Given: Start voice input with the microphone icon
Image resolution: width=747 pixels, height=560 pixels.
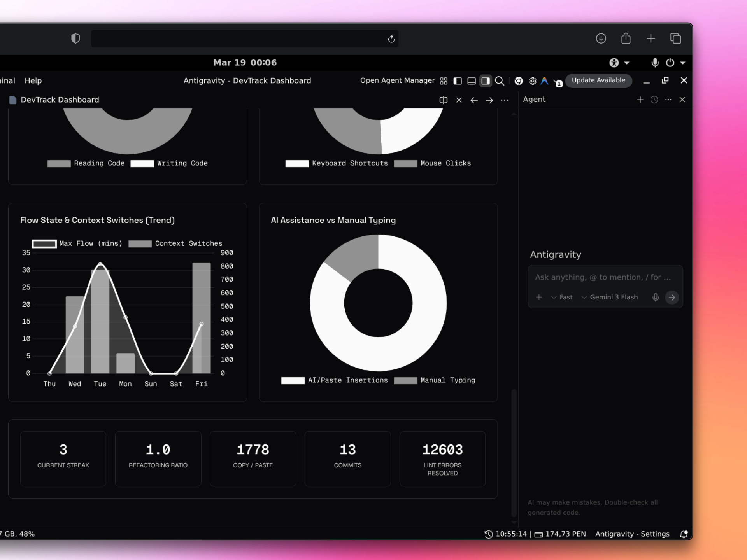Looking at the screenshot, I should click(656, 297).
